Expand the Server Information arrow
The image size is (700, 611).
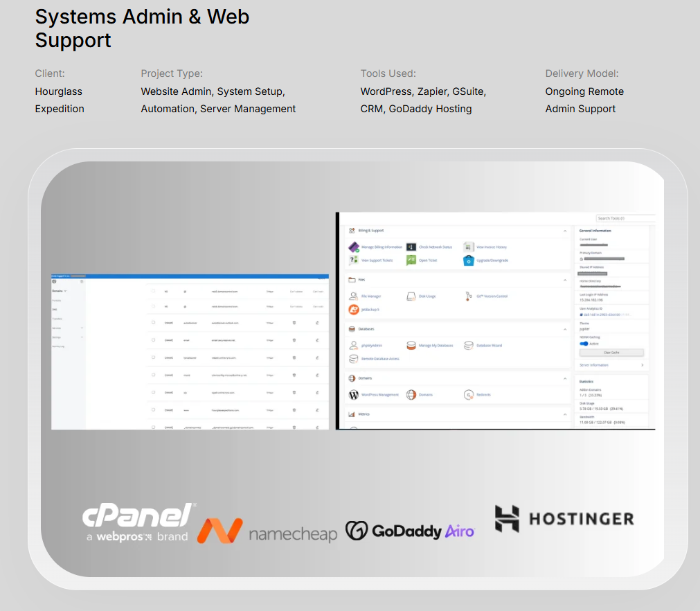tap(643, 365)
